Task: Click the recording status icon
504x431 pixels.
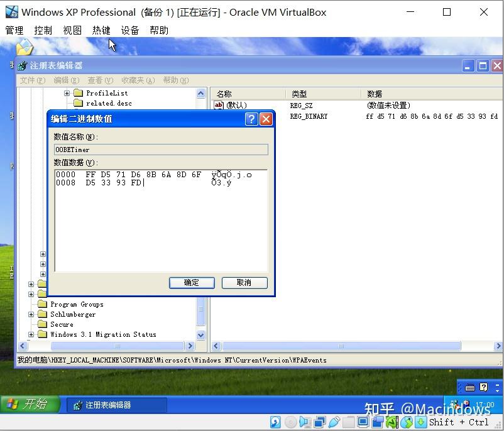Action: tap(378, 422)
